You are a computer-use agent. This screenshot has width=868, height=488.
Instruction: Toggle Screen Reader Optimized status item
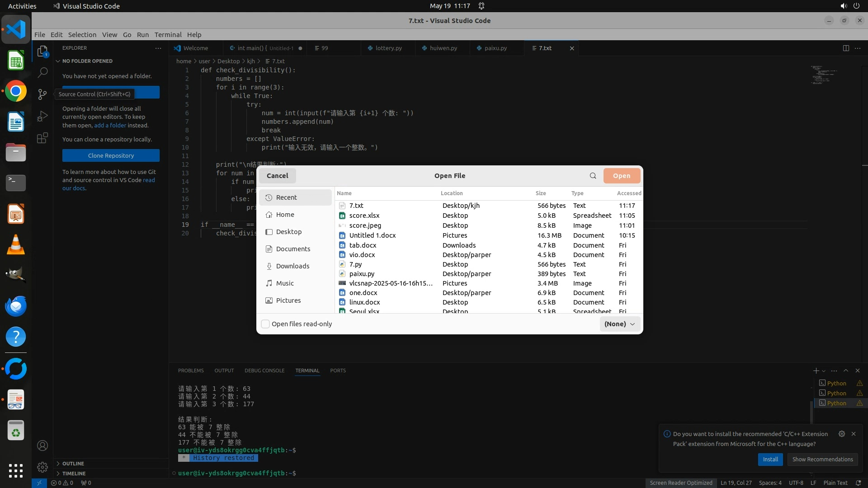click(681, 483)
